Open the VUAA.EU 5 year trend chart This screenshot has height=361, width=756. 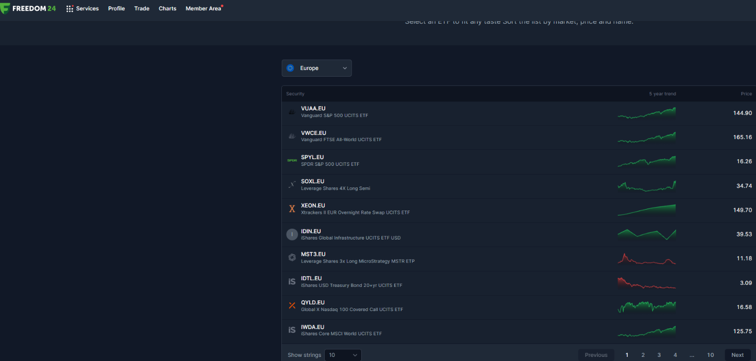coord(647,113)
